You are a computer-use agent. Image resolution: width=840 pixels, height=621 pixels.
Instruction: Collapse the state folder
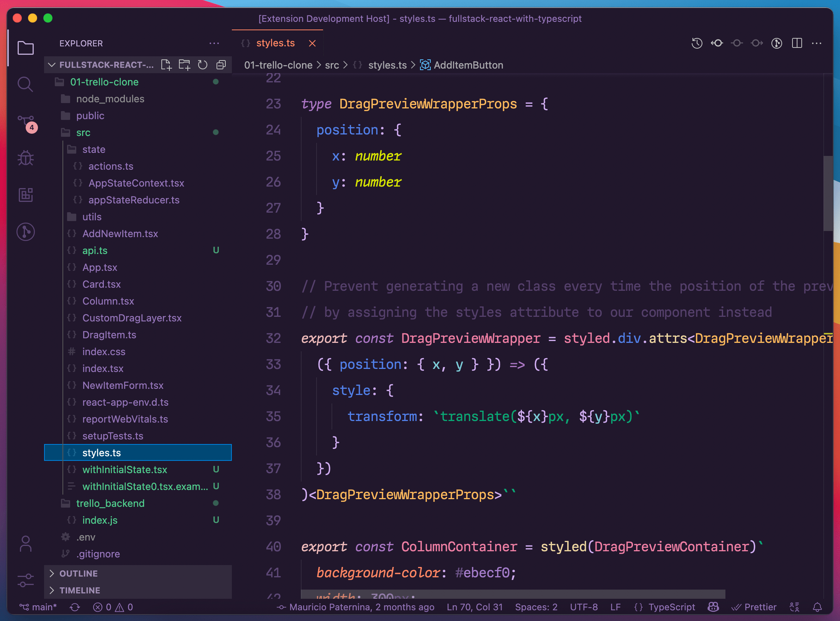point(138,149)
